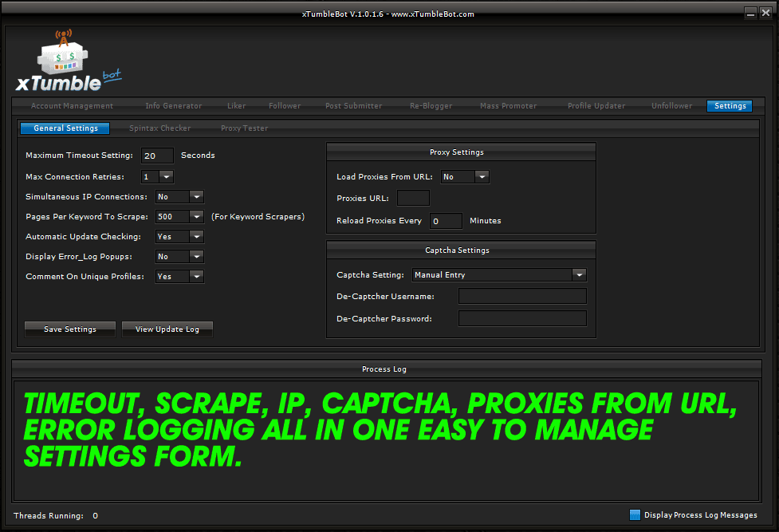779x532 pixels.
Task: Switch to the Spintax Checker sub-tab
Action: point(159,128)
